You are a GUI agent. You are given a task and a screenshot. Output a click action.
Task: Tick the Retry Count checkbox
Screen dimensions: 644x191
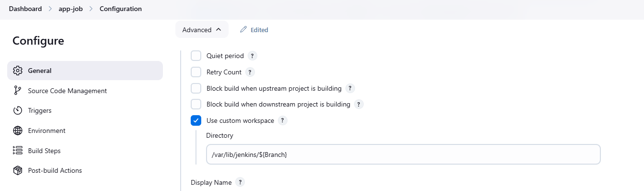[196, 72]
